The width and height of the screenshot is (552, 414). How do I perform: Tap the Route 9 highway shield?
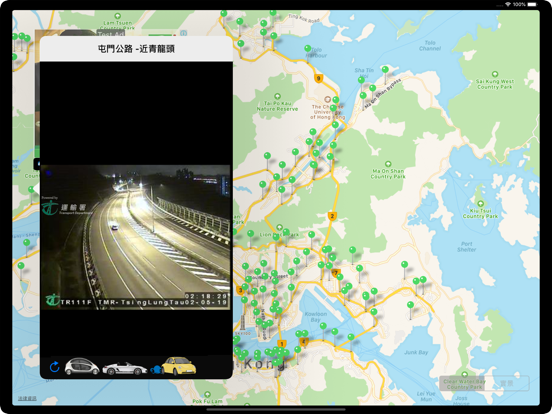[x=319, y=78]
